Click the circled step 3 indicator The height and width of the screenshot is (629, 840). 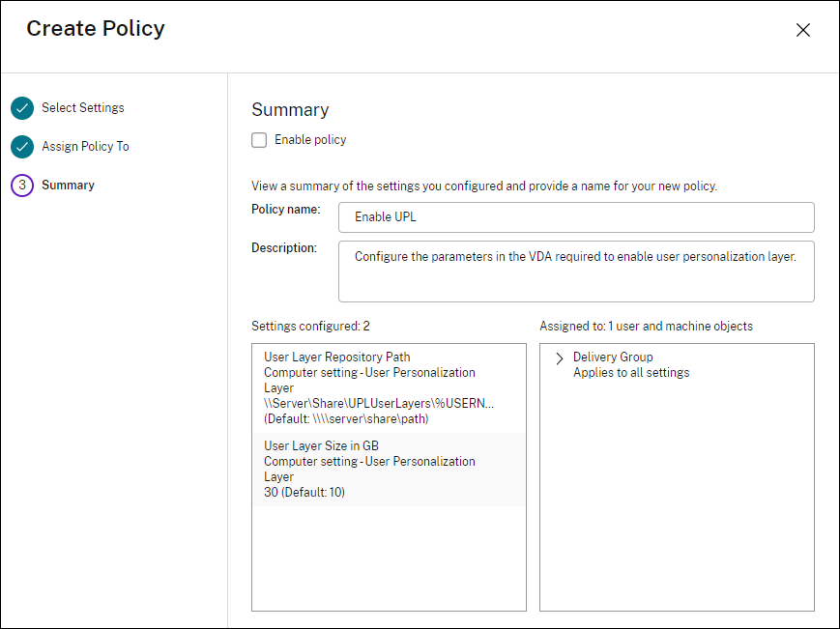21,185
